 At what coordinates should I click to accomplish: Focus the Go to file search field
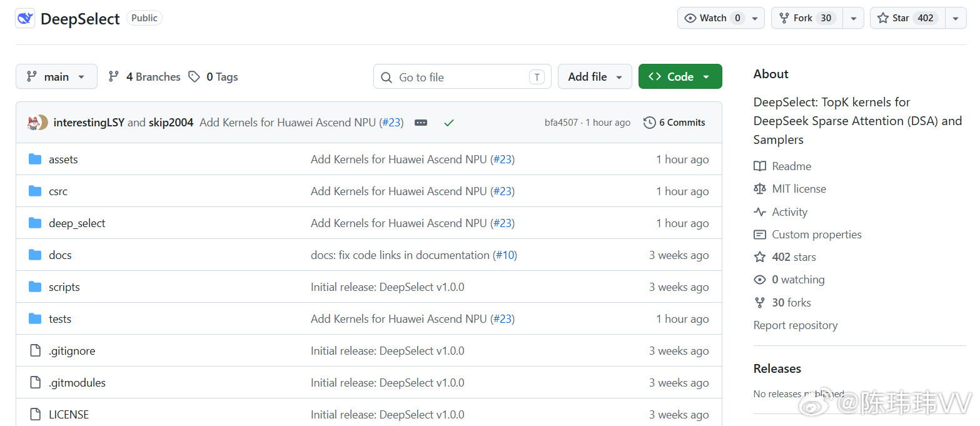[x=462, y=77]
